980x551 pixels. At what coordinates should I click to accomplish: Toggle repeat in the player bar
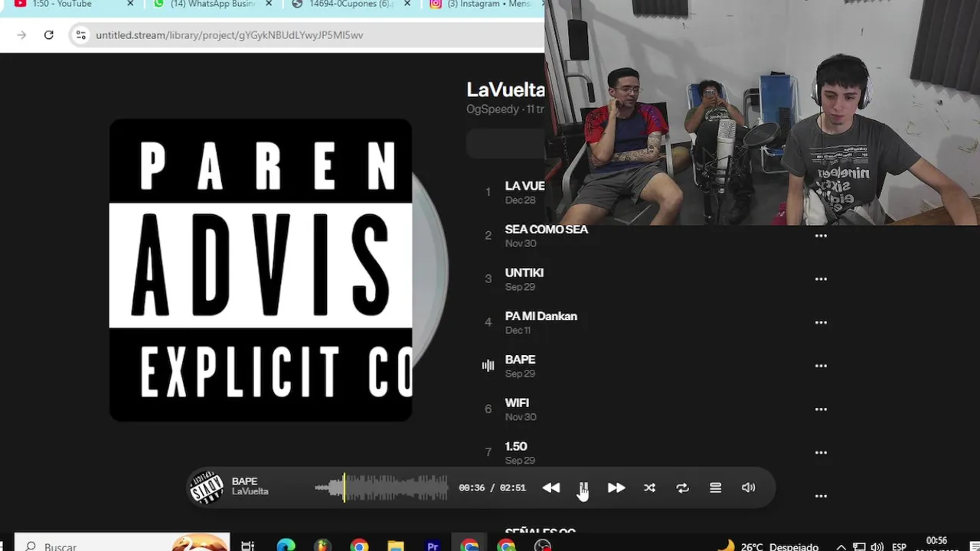pos(682,487)
